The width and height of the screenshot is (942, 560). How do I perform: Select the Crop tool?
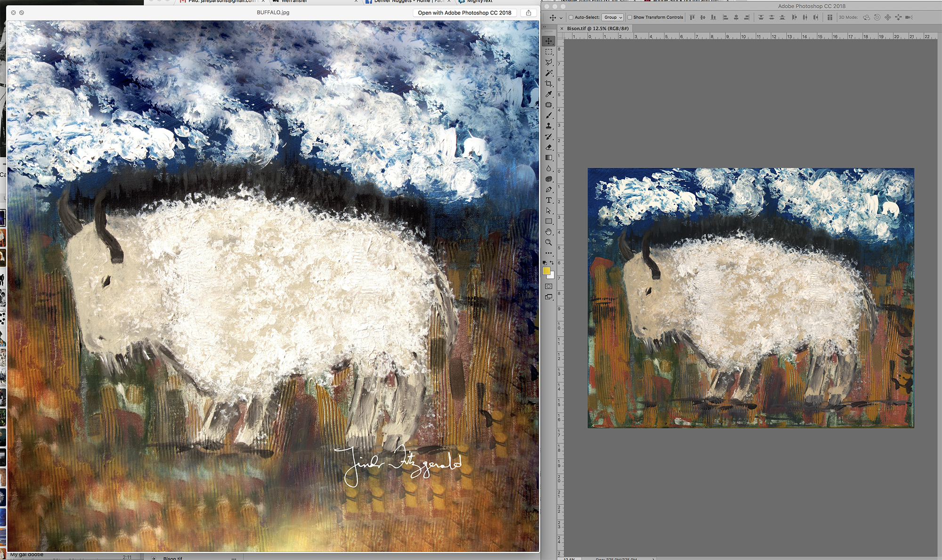pos(549,84)
